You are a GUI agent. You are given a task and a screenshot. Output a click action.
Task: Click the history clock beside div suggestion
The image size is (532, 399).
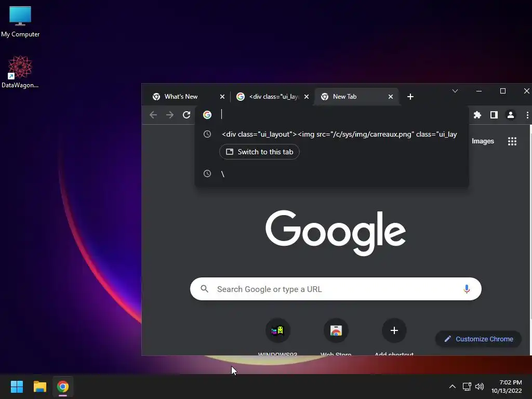[x=207, y=135]
